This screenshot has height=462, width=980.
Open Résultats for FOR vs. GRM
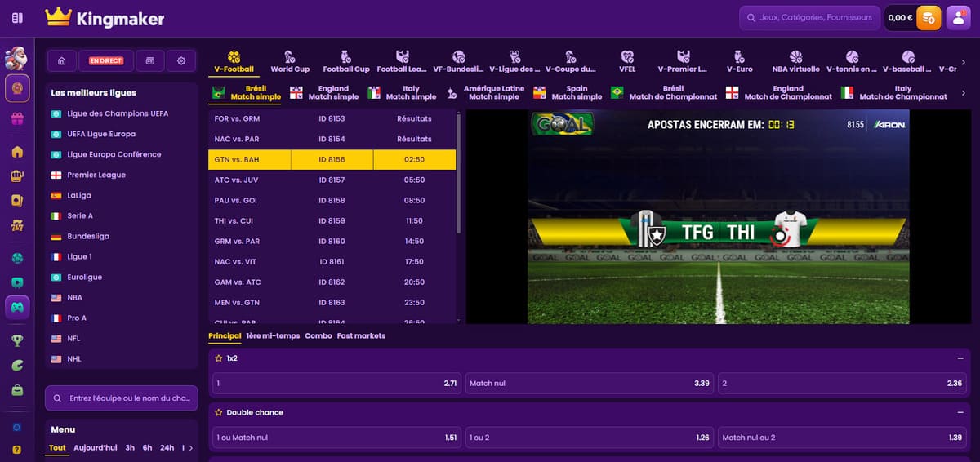tap(414, 118)
